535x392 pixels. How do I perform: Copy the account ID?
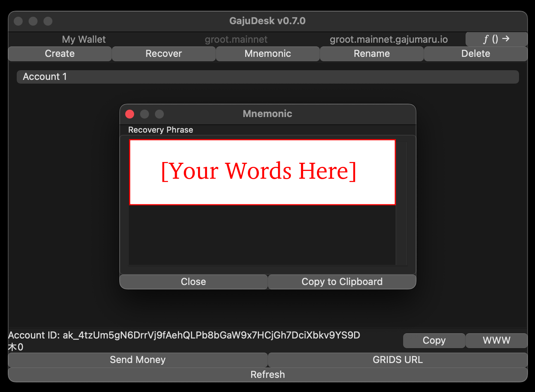coord(434,340)
